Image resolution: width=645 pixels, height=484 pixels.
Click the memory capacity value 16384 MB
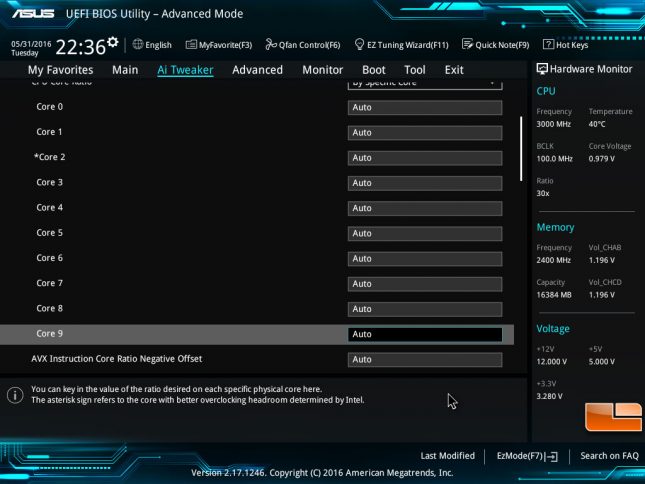(554, 295)
